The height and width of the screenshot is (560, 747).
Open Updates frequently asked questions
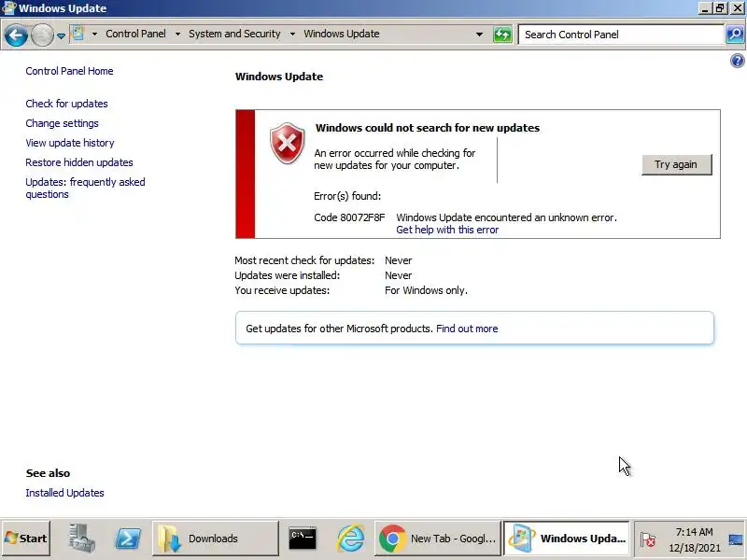pyautogui.click(x=85, y=189)
